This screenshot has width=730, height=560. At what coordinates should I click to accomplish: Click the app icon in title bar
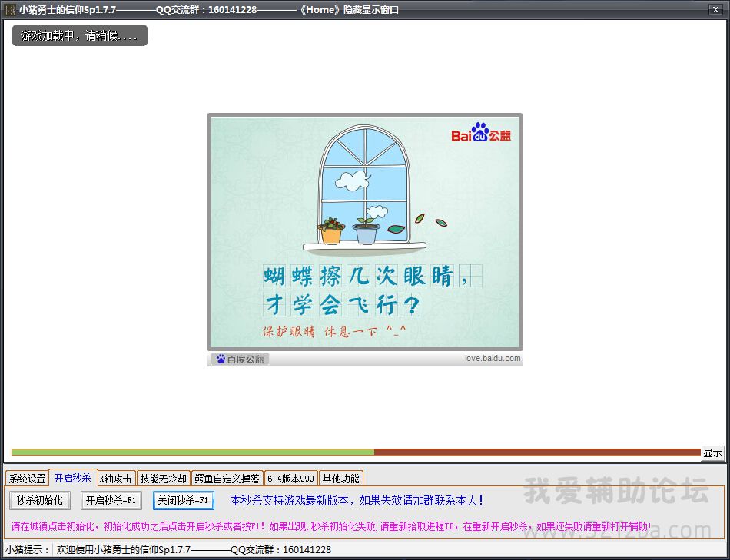(10, 10)
